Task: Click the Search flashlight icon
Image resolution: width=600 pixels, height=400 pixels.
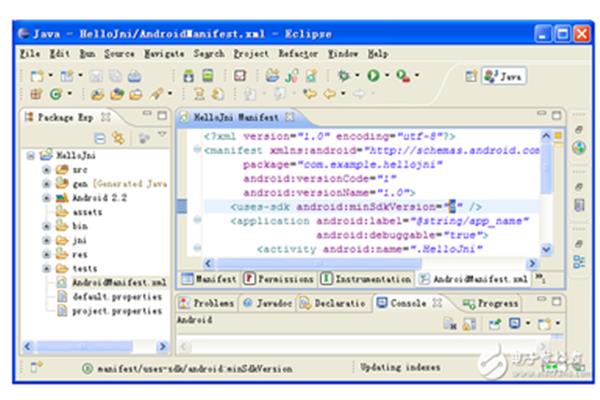Action: point(157,93)
